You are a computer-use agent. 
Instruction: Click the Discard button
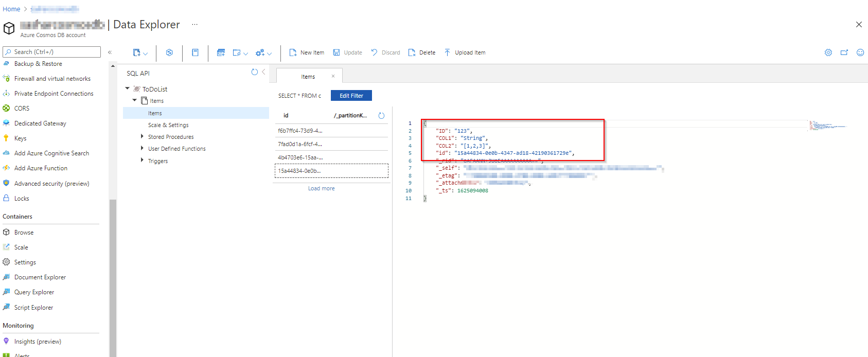[385, 52]
